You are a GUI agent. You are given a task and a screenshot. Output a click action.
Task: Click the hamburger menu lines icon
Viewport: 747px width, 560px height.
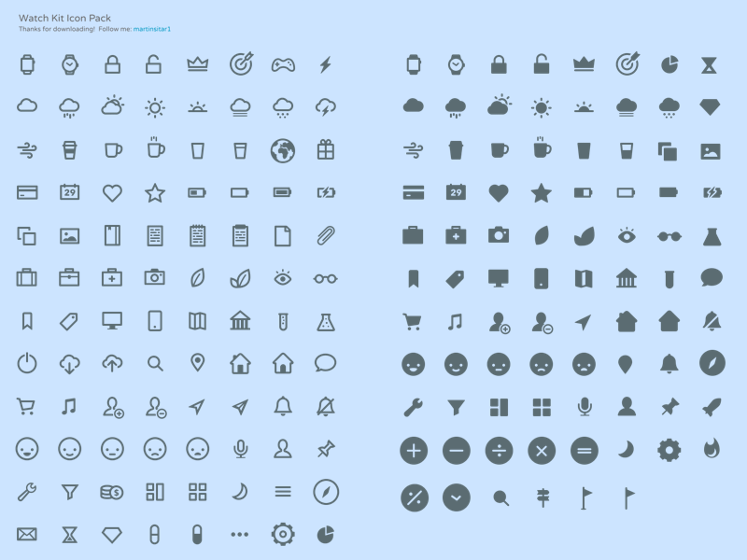click(x=283, y=492)
